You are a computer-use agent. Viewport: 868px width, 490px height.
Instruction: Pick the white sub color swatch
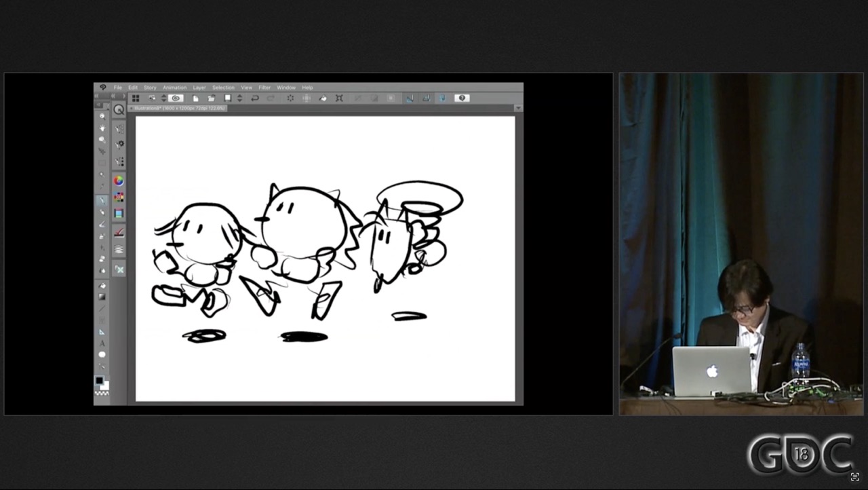(x=104, y=385)
